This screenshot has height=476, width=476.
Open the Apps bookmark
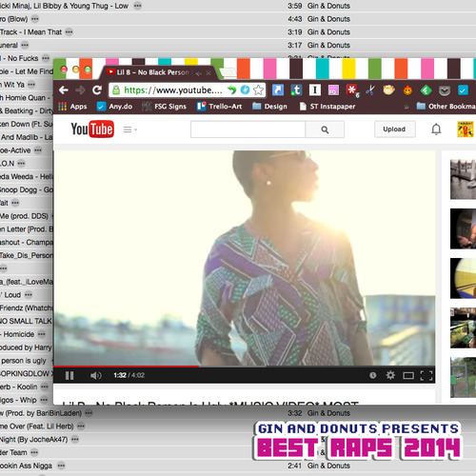coord(72,107)
